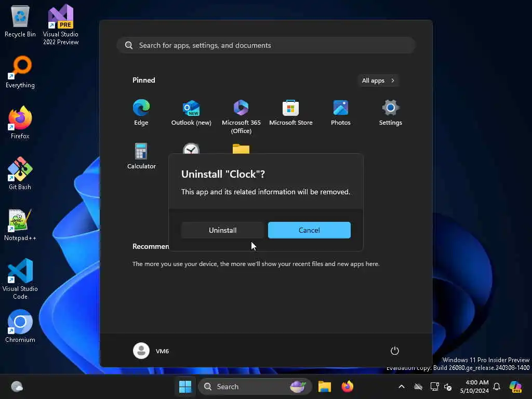Open Edge from pinned apps

pyautogui.click(x=141, y=113)
